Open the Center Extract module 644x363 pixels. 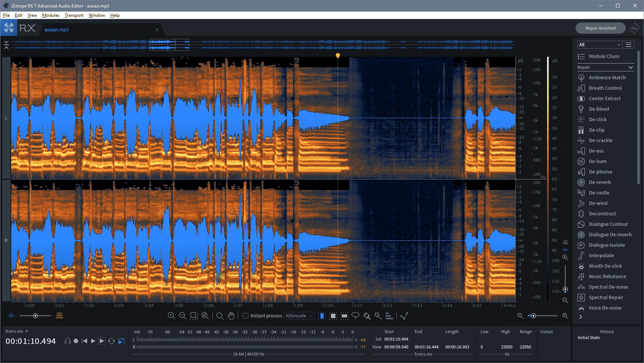pyautogui.click(x=599, y=98)
